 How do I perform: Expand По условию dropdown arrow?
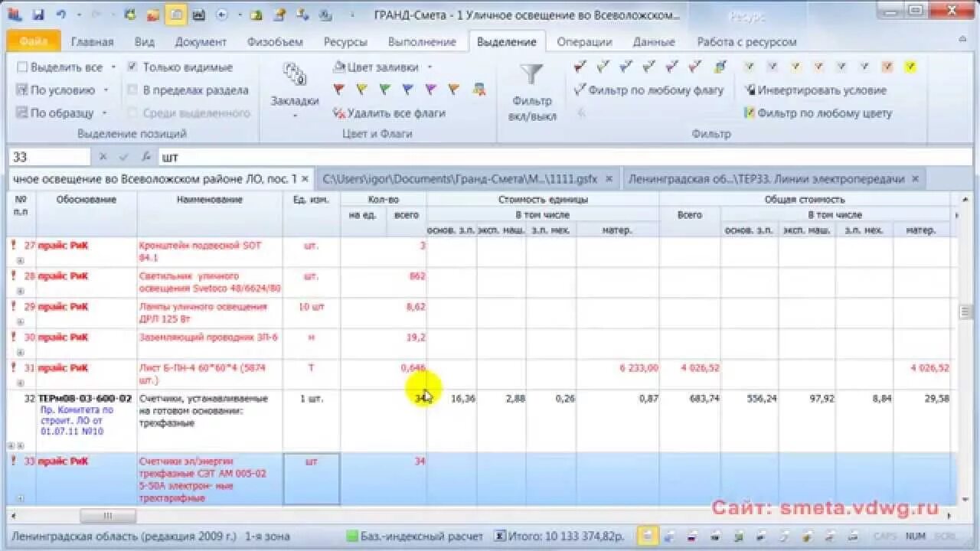click(106, 90)
